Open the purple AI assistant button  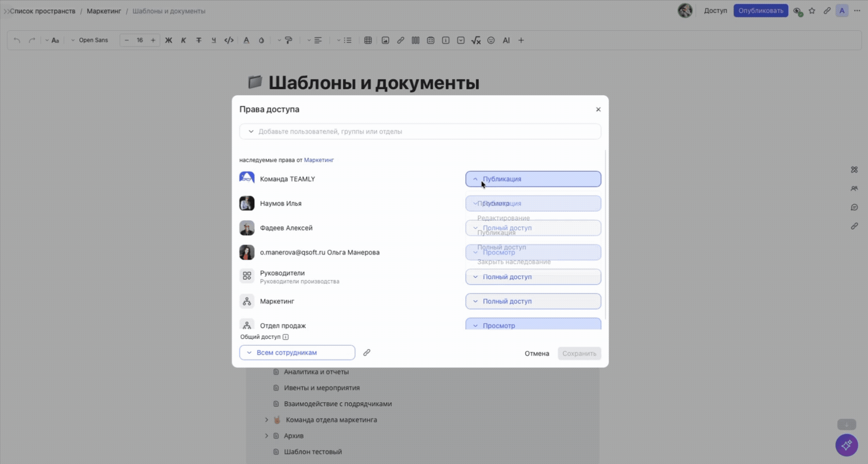846,445
